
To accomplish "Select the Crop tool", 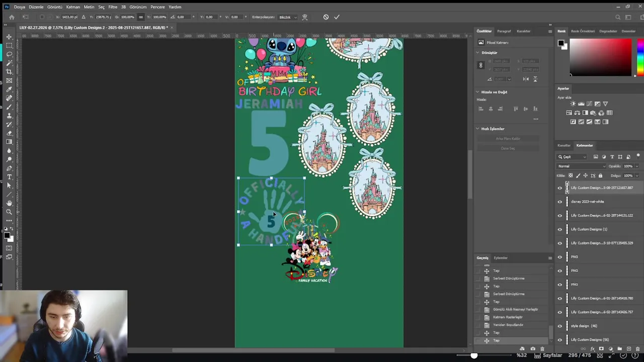I will (9, 72).
